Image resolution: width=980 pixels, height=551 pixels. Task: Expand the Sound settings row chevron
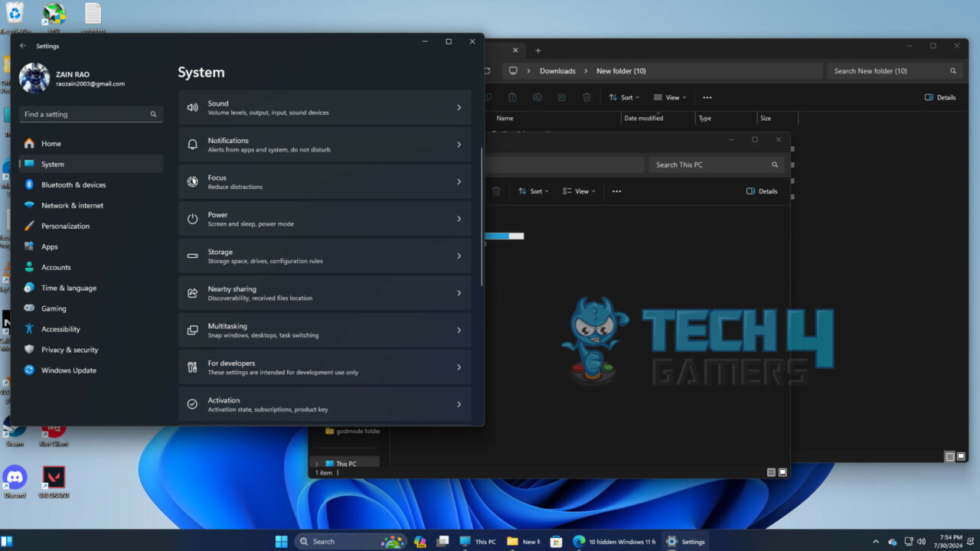(459, 107)
